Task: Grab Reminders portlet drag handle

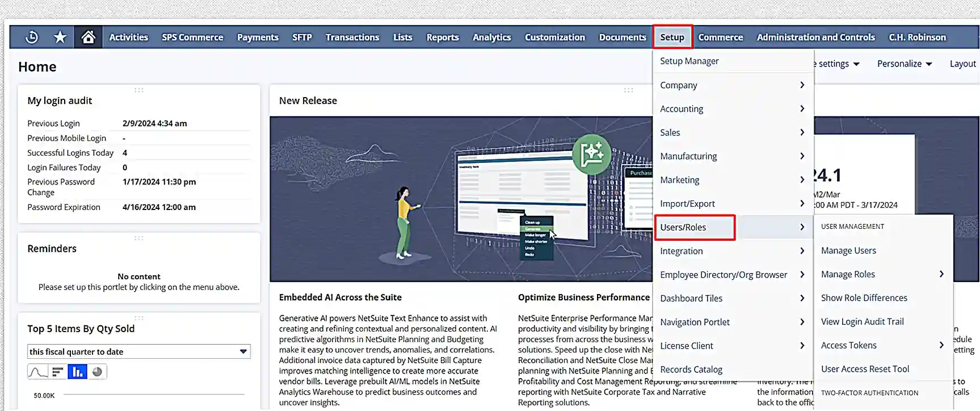Action: (138, 238)
